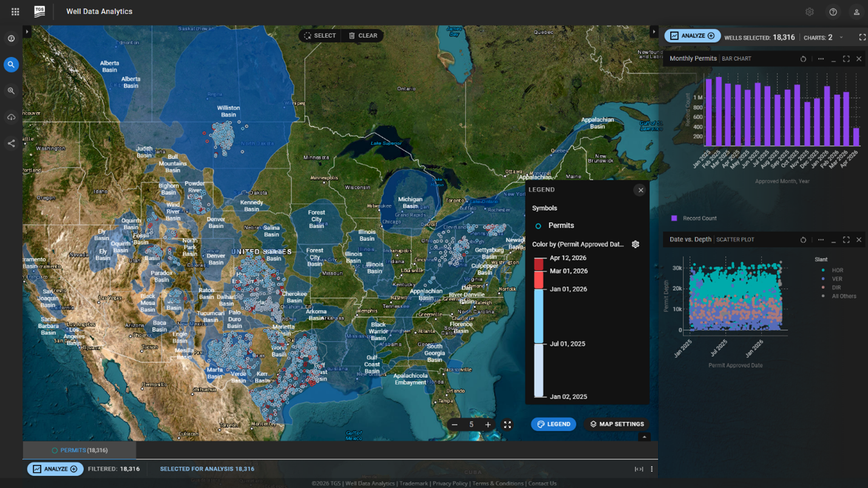
Task: Toggle the Legend panel button
Action: coord(554,424)
